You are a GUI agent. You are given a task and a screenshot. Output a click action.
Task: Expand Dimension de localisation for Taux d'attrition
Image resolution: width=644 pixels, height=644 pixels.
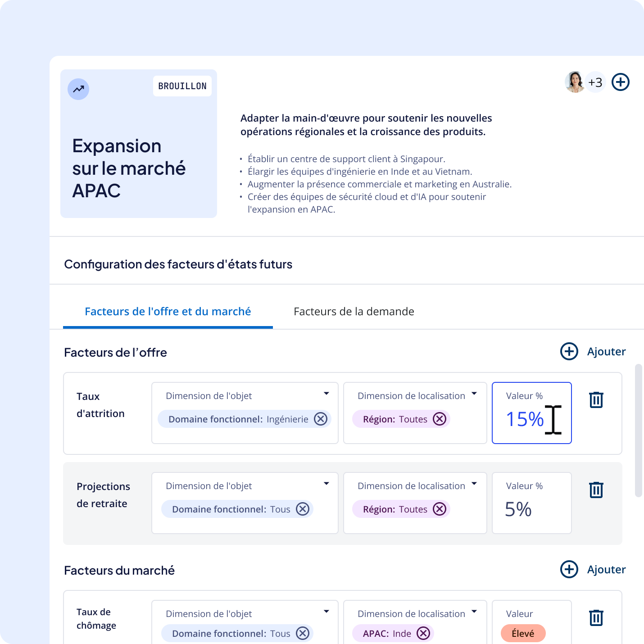point(474,394)
